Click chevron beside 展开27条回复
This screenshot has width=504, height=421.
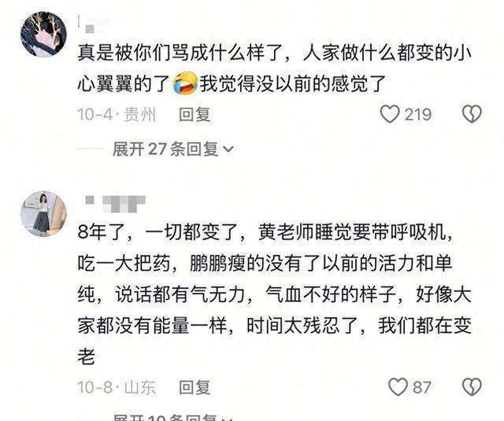pyautogui.click(x=228, y=150)
